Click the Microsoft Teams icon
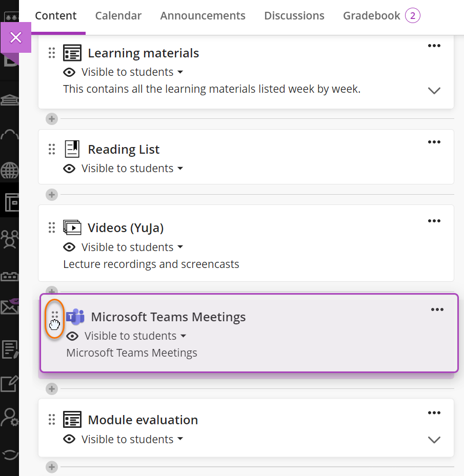Image resolution: width=464 pixels, height=476 pixels. pos(75,317)
